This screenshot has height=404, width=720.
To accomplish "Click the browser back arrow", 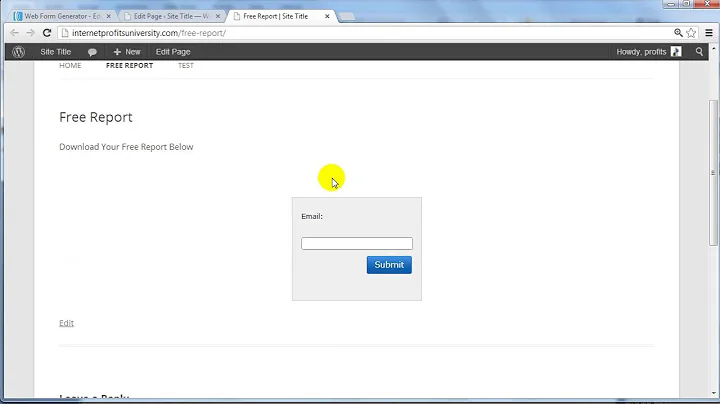I will (14, 33).
